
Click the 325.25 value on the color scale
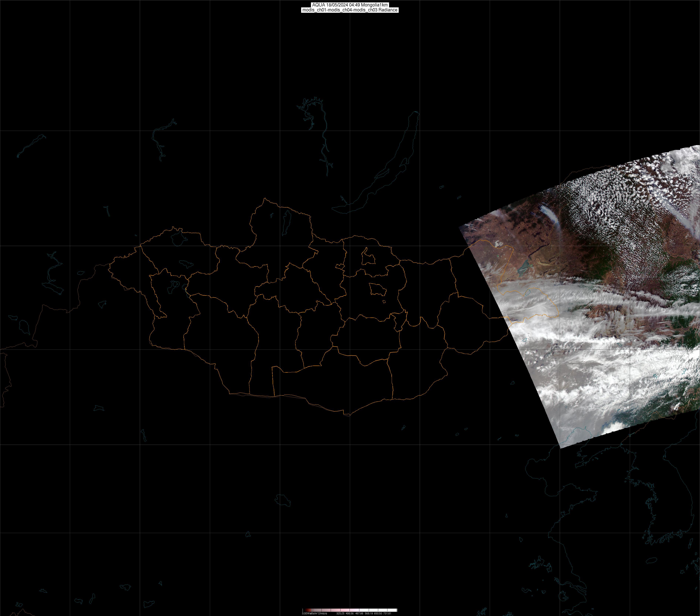[x=340, y=613]
